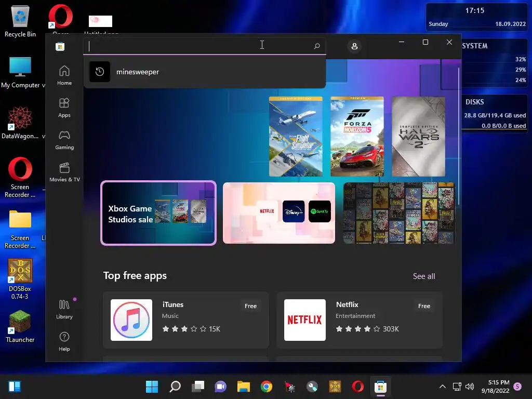Click the Microsoft Store logo icon

click(x=60, y=46)
